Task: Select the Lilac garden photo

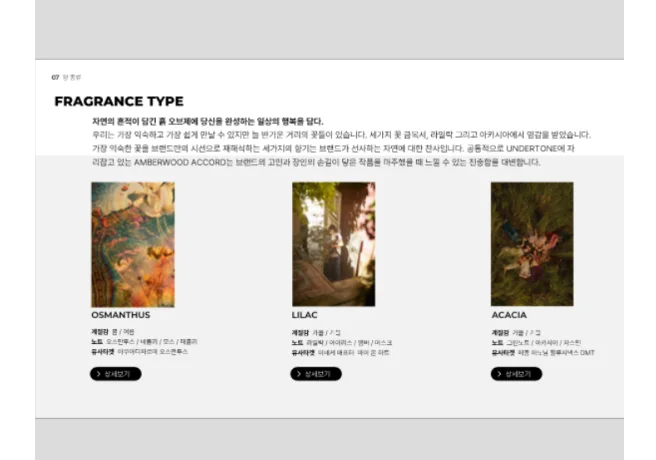Action: coord(333,244)
